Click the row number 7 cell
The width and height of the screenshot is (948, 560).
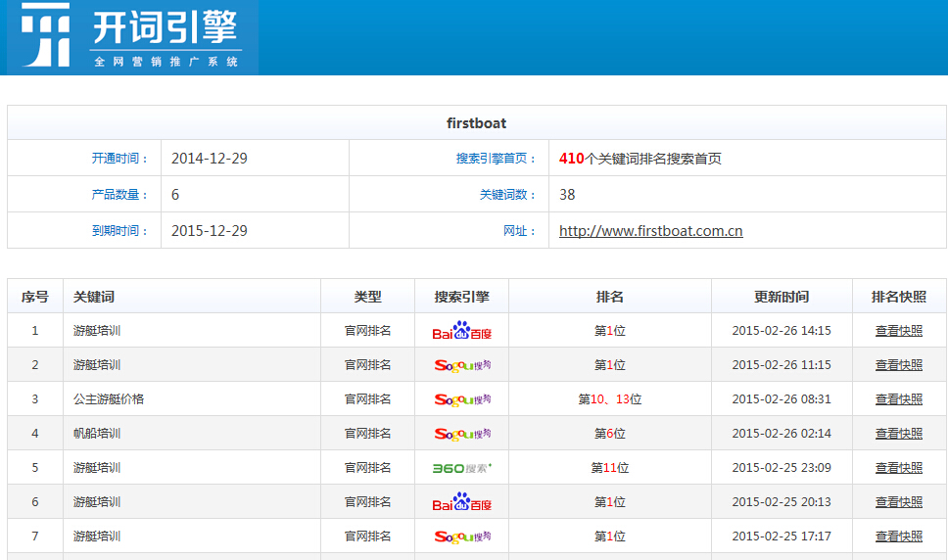35,536
